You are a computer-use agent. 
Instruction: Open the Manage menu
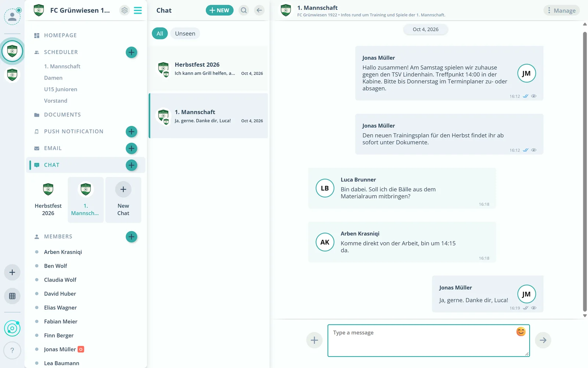click(x=562, y=10)
